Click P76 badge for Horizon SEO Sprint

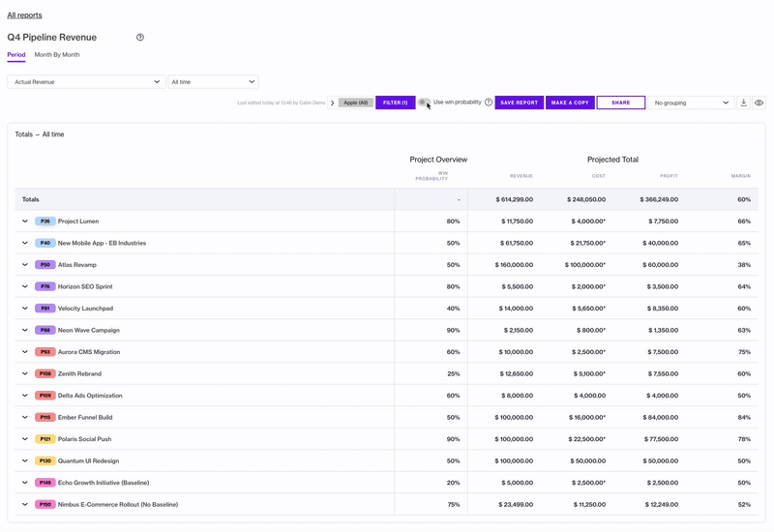coord(45,286)
